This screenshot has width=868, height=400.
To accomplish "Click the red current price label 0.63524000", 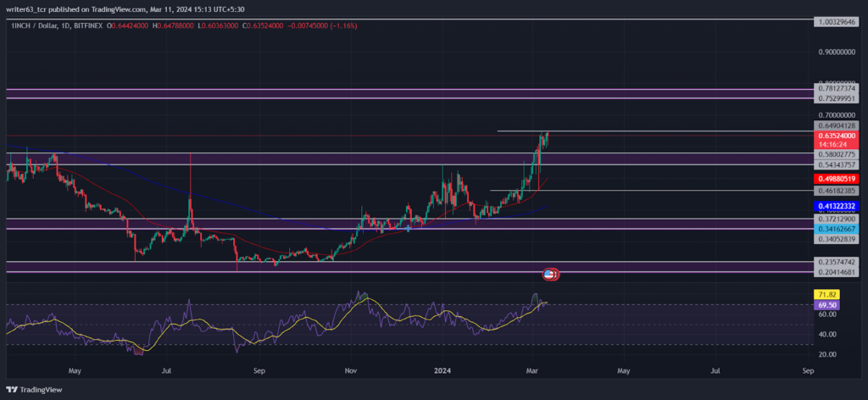I will [x=837, y=136].
